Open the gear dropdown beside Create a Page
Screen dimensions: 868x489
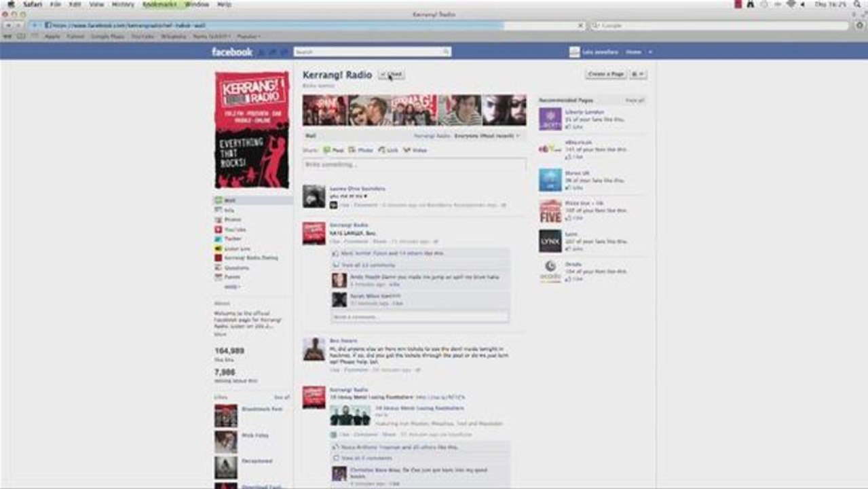(x=638, y=74)
